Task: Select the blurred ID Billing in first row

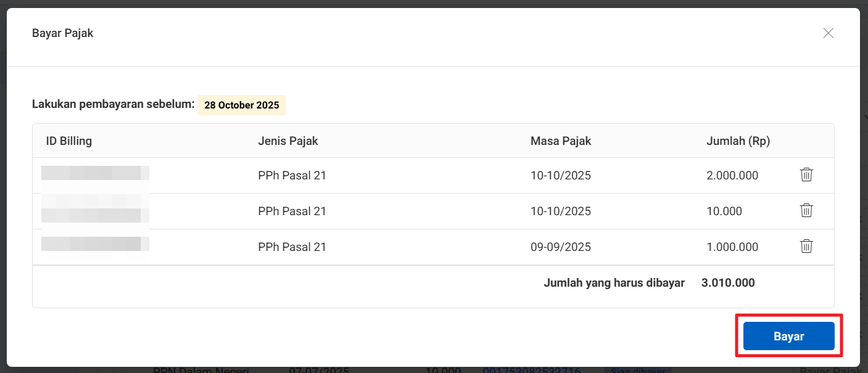Action: [95, 173]
